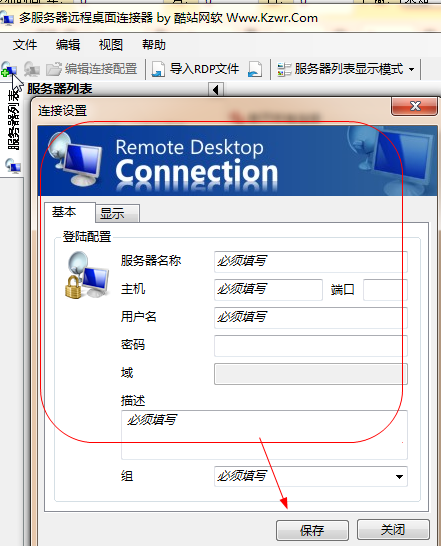The height and width of the screenshot is (546, 441).
Task: Open 编辑连接配置 in the toolbar
Action: [92, 69]
